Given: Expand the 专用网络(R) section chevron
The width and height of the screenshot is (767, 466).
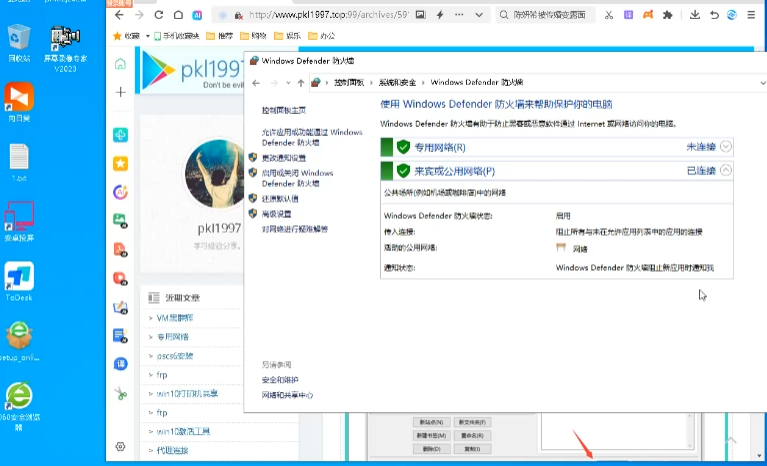Looking at the screenshot, I should tap(726, 146).
